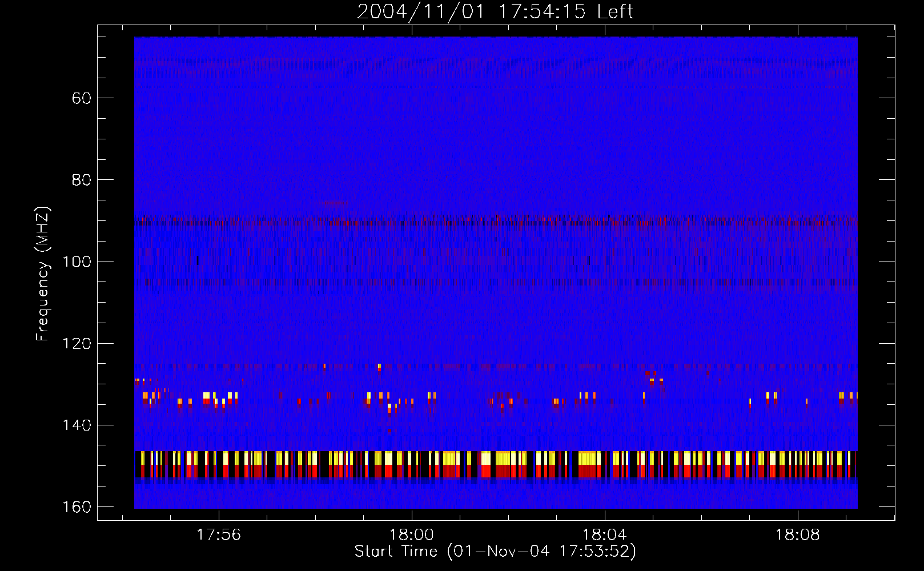Select the 140 frequency tick label
Image resolution: width=924 pixels, height=571 pixels.
(77, 425)
